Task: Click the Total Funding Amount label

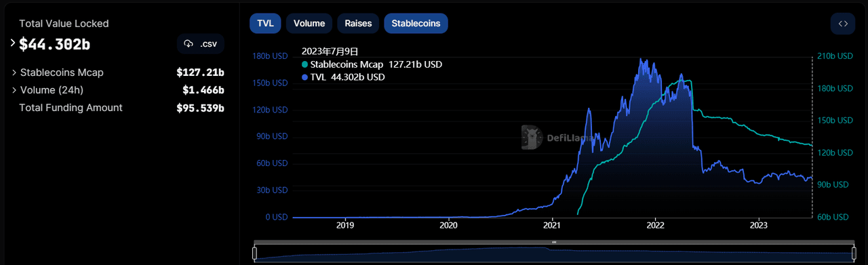Action: [71, 108]
